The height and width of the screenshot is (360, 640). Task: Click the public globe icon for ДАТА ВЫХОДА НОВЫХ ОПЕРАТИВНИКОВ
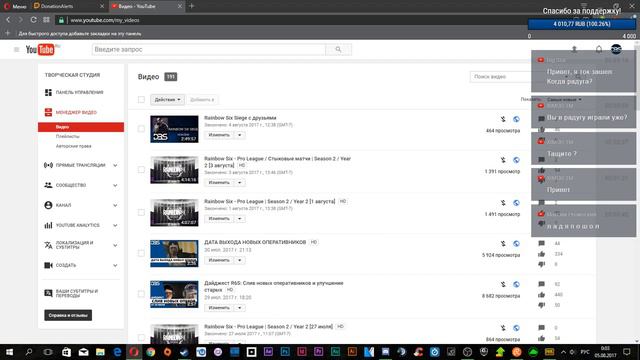pyautogui.click(x=516, y=244)
